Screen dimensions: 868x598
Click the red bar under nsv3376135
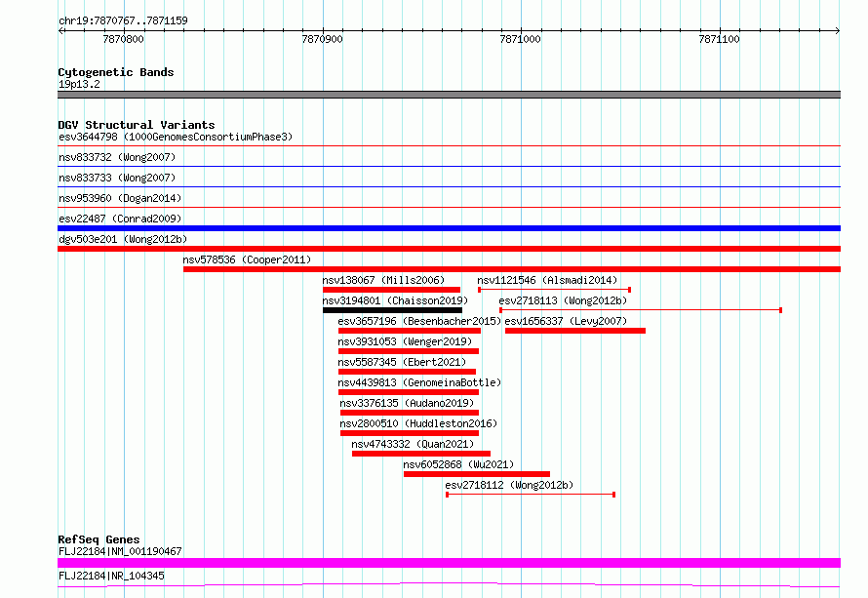point(410,413)
